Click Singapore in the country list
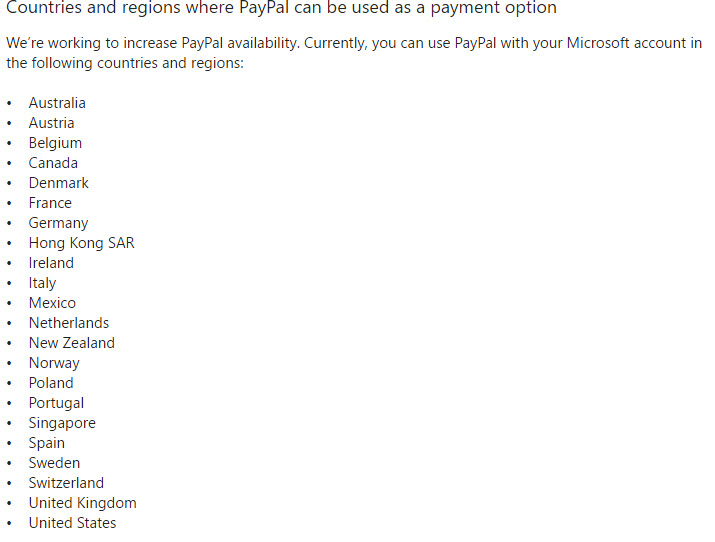This screenshot has height=542, width=715. tap(62, 423)
